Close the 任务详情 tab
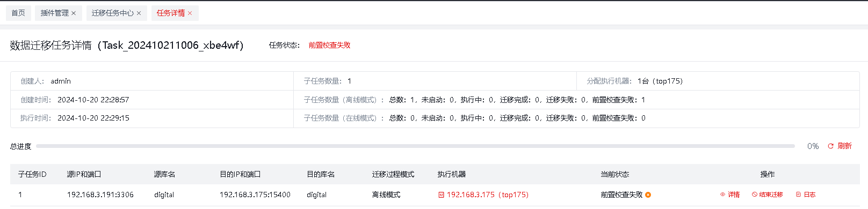This screenshot has height=209, width=868. (190, 13)
